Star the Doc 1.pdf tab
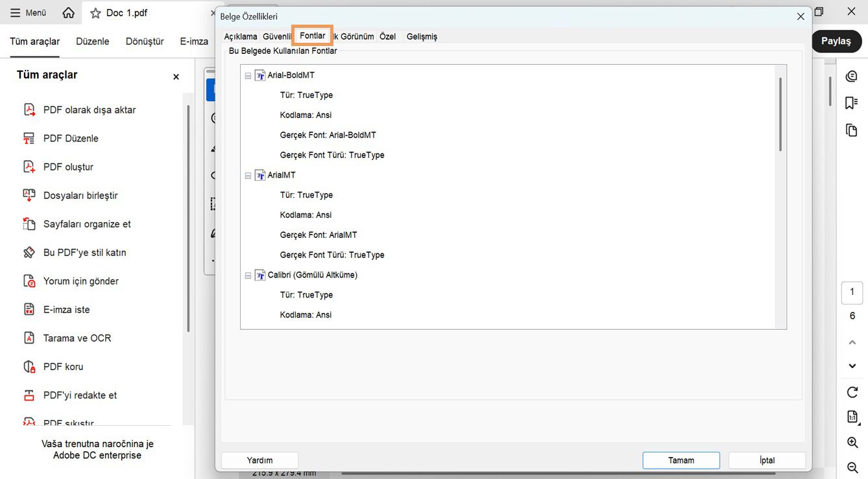Viewport: 868px width, 479px height. tap(95, 13)
